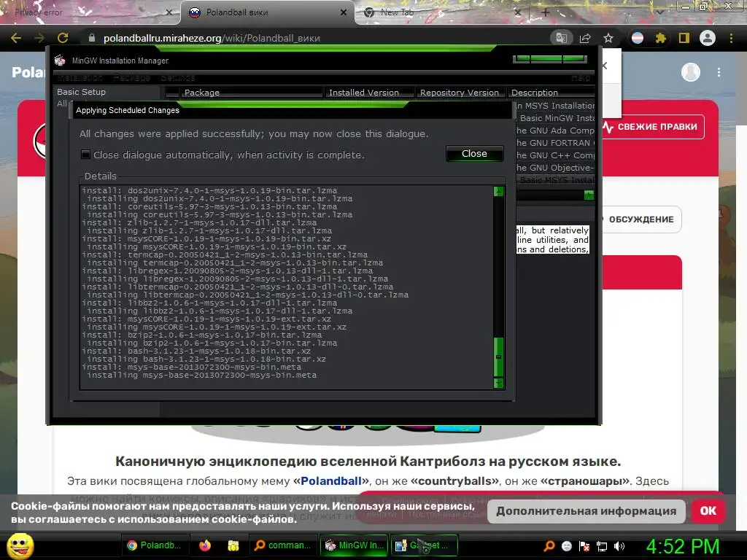Viewport: 747px width, 560px height.
Task: Click the package list scrollbar green arrow
Action: 589,195
